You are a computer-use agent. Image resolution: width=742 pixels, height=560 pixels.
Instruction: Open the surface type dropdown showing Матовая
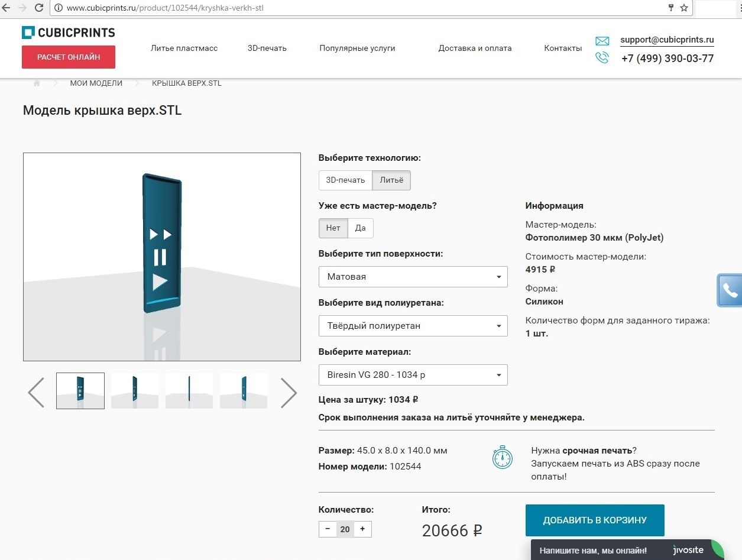pos(413,276)
